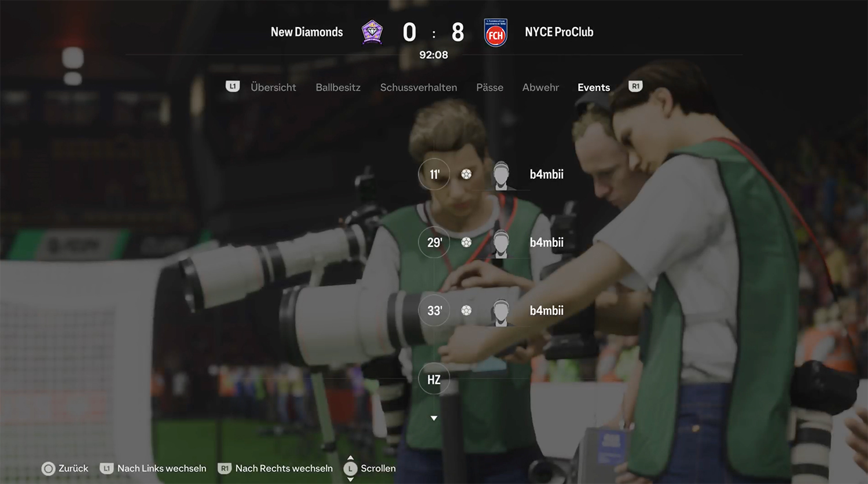Click the player avatar in the 29' row
Image resolution: width=868 pixels, height=484 pixels.
[501, 243]
